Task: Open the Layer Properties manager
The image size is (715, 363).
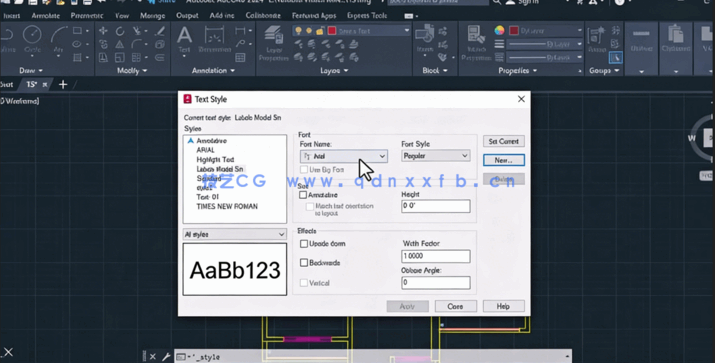Action: point(274,43)
